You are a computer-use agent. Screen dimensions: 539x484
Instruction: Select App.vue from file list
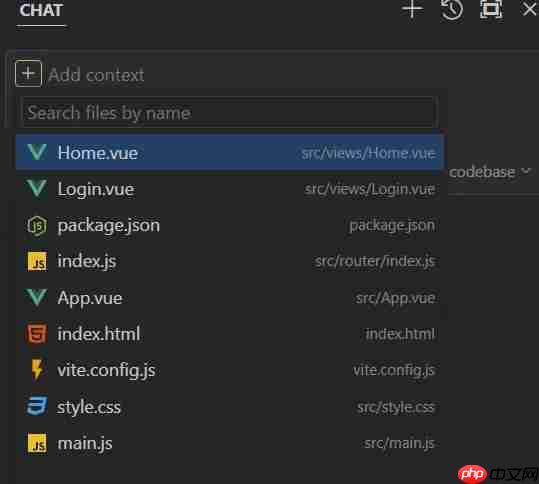point(230,297)
